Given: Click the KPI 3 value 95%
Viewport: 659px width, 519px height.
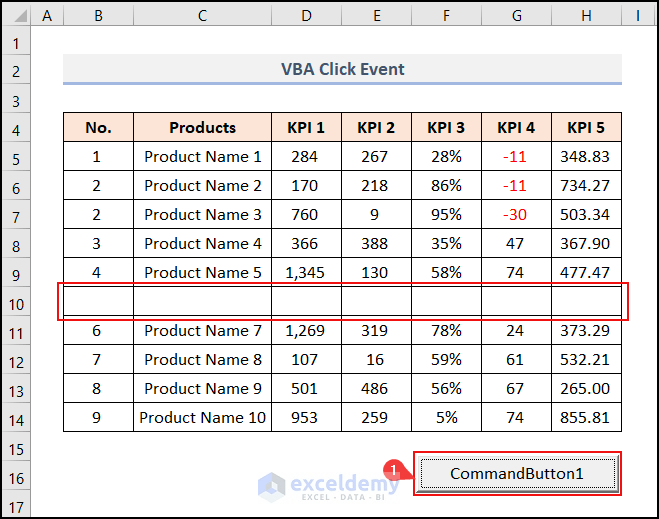Looking at the screenshot, I should click(446, 214).
